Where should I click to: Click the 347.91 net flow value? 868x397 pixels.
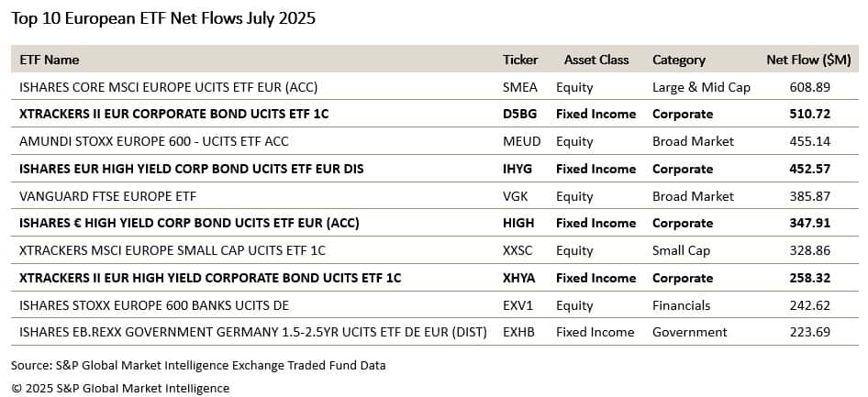click(x=810, y=224)
